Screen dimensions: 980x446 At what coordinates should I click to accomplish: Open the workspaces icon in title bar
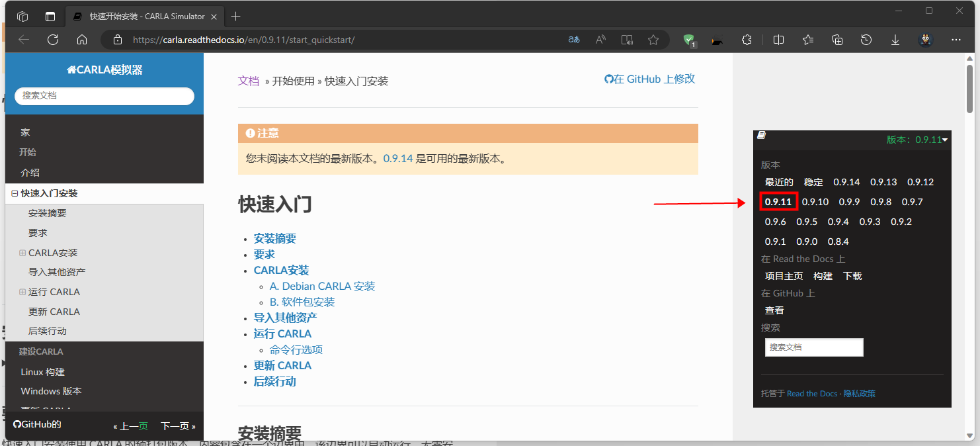tap(22, 17)
